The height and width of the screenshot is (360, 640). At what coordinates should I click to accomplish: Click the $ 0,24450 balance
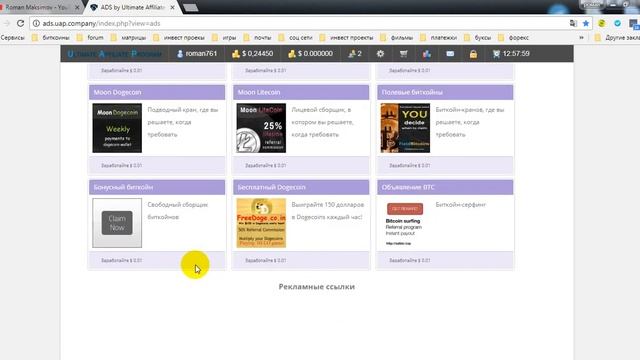tap(253, 53)
